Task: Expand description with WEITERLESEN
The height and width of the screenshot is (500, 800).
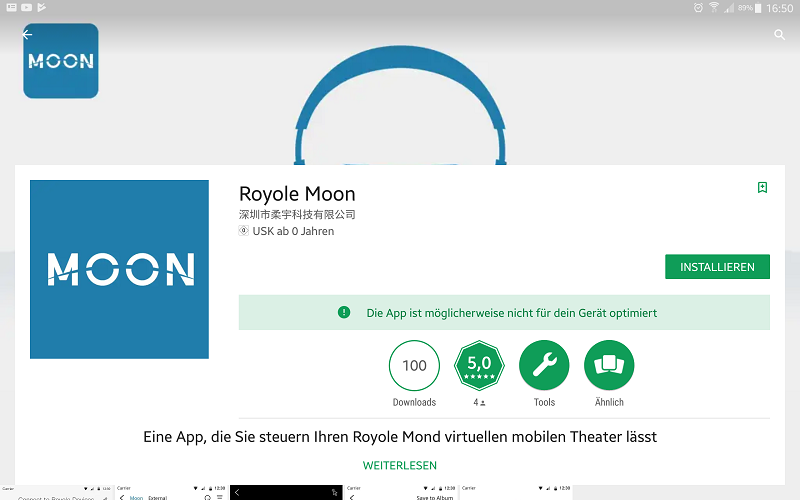Action: click(x=399, y=465)
